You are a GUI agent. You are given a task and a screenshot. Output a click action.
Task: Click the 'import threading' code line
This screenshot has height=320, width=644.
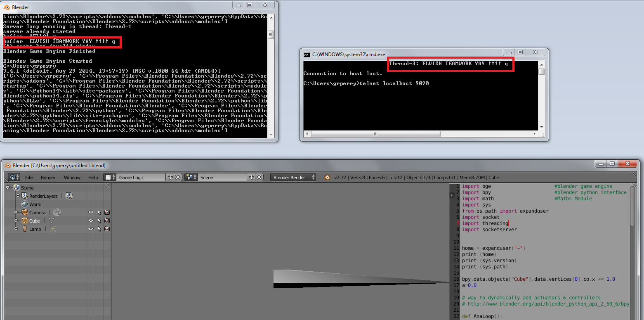pos(485,223)
